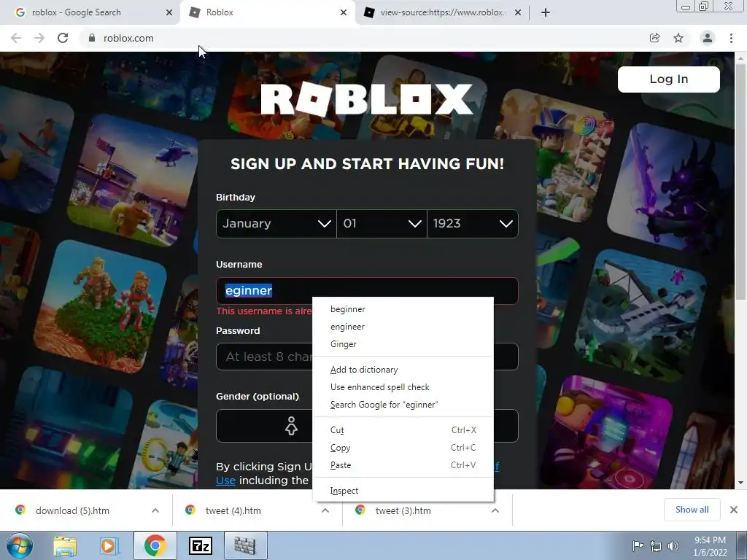Close the Roblox tab
Image resolution: width=747 pixels, height=560 pixels.
[344, 12]
